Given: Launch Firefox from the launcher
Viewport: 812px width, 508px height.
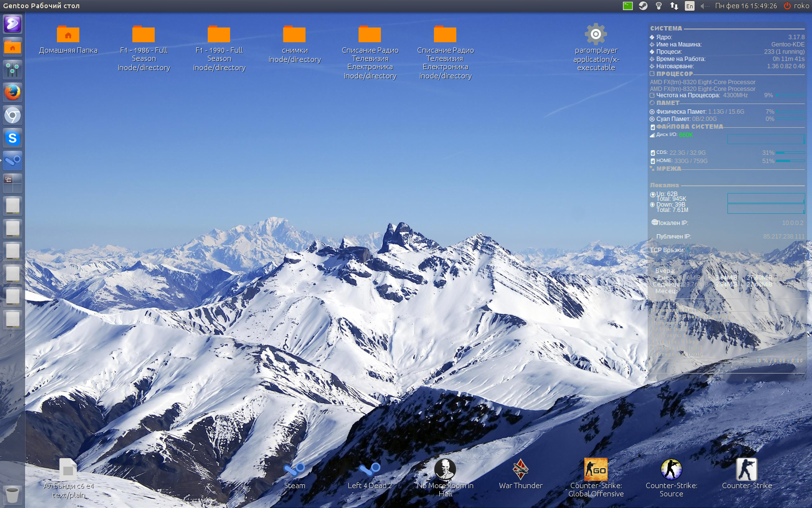Looking at the screenshot, I should click(x=13, y=92).
